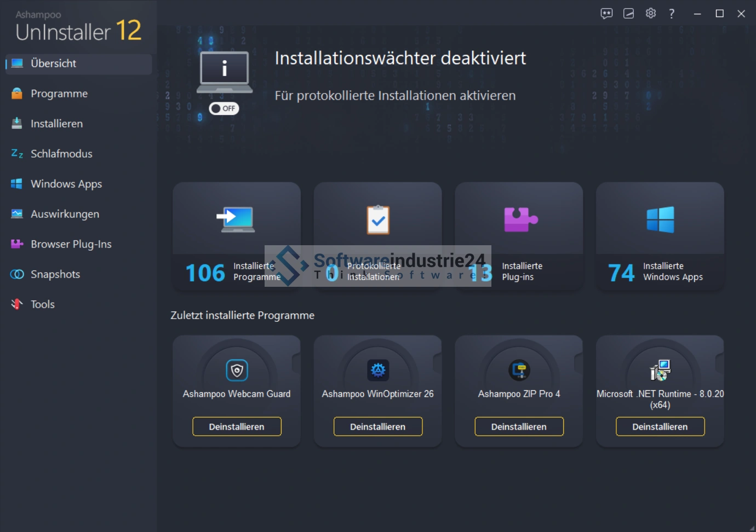
Task: Select Schlafmodus in the sidebar
Action: 61,154
